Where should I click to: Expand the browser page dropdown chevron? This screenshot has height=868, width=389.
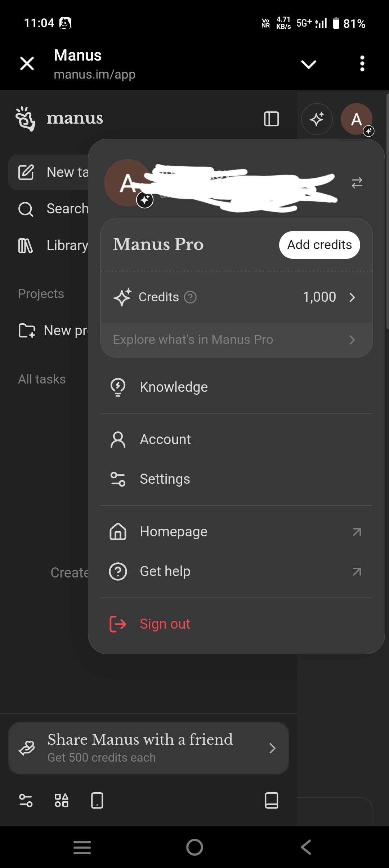click(x=309, y=65)
